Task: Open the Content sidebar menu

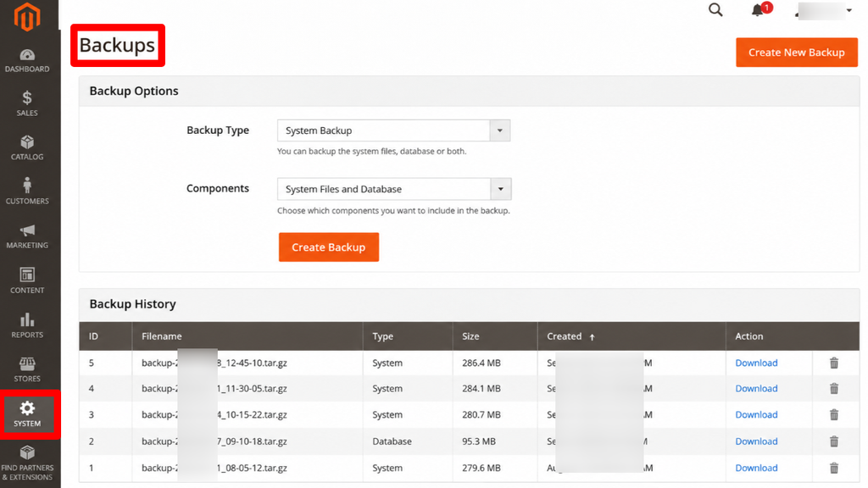Action: [x=27, y=280]
